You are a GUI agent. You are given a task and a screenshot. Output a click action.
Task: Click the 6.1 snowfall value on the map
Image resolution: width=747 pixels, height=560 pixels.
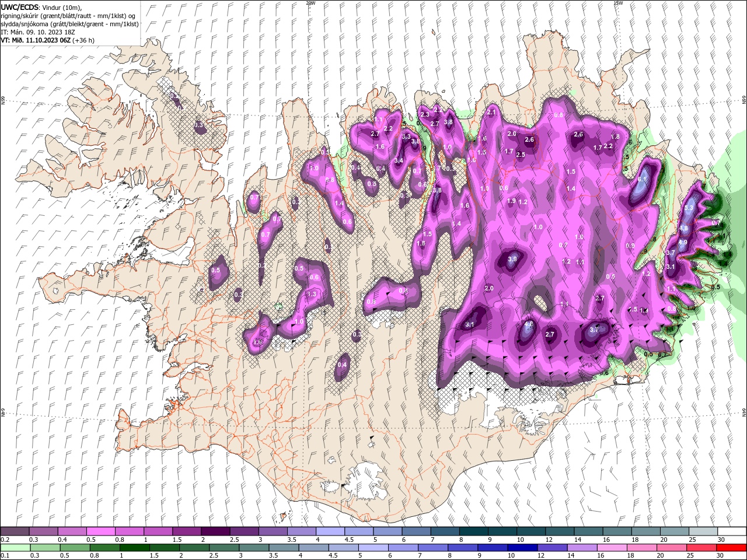point(643,179)
